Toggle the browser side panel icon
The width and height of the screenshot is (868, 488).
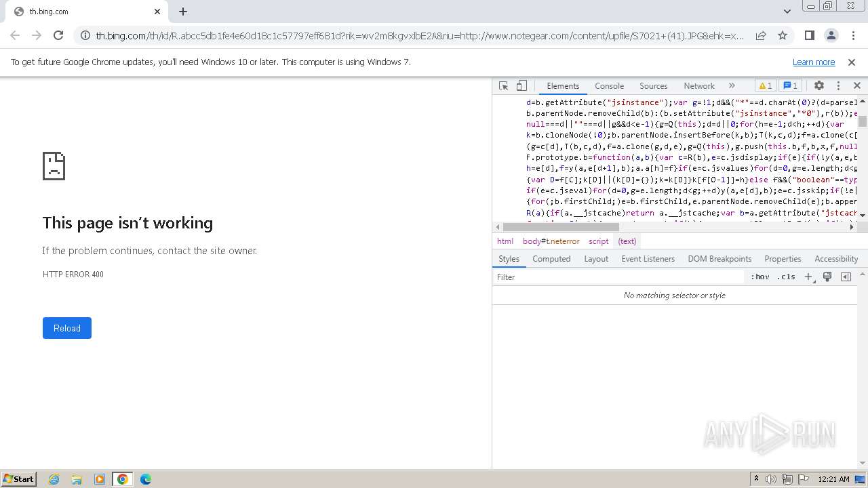pos(809,36)
